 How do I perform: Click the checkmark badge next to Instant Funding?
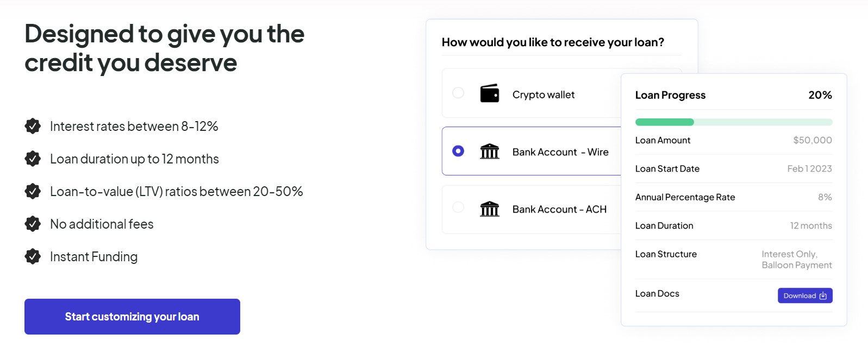(x=33, y=256)
